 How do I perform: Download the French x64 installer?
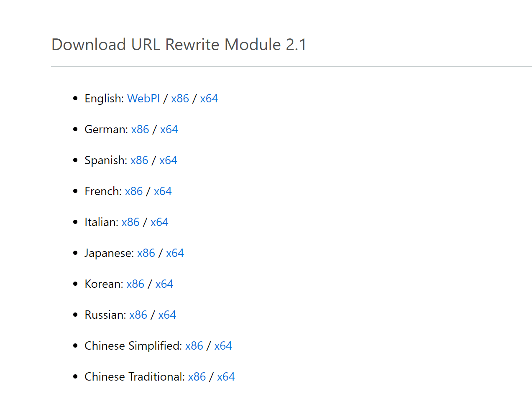pos(163,191)
